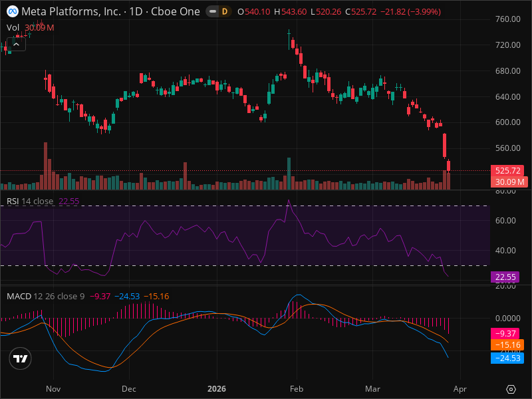The image size is (532, 399).
Task: Click the MACD 0.0000 scale label
Action: [x=508, y=319]
